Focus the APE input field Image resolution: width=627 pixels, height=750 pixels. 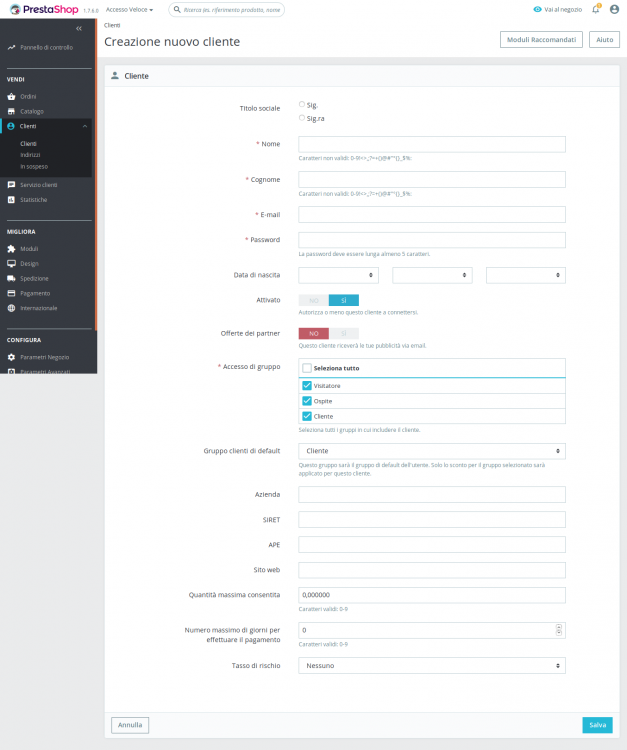432,545
